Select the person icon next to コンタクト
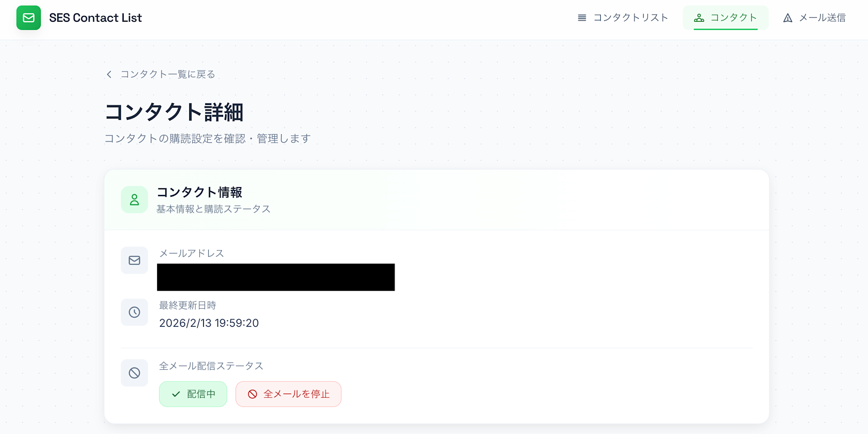The image size is (868, 434). click(699, 18)
